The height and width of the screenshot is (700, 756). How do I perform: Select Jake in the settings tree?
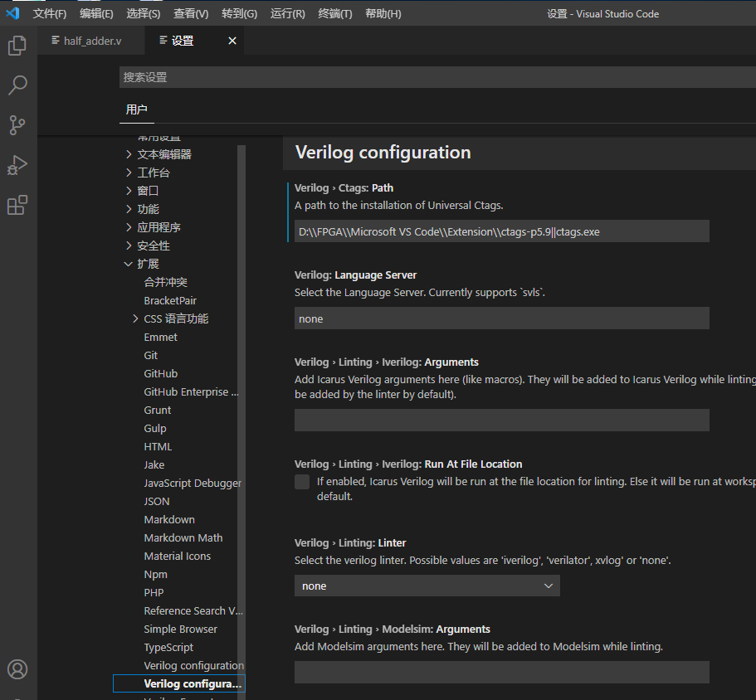coord(154,465)
